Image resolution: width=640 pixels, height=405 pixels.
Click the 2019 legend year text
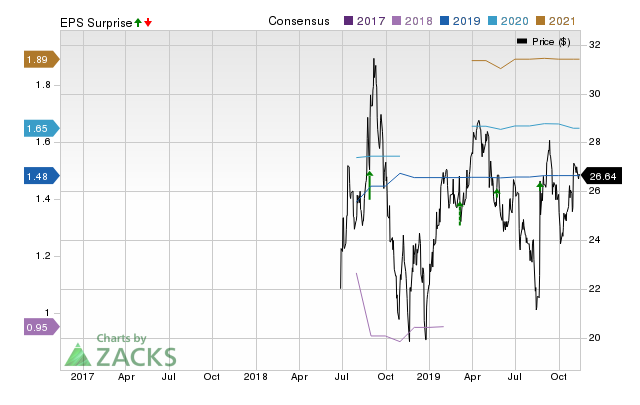pos(467,21)
